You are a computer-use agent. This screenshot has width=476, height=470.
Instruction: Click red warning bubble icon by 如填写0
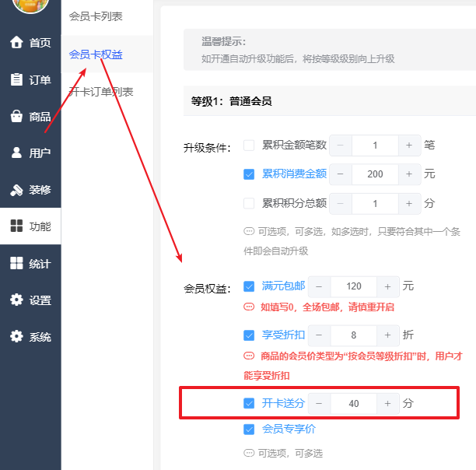click(249, 307)
